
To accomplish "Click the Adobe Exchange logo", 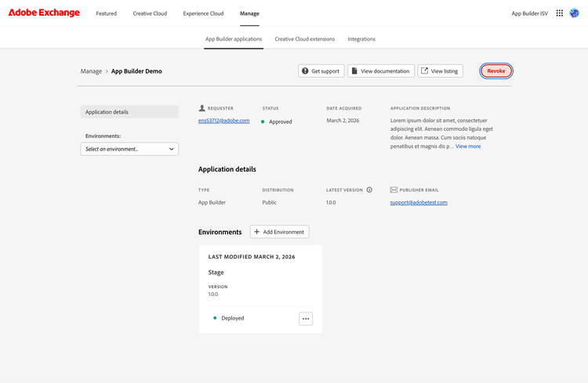I will click(x=44, y=13).
